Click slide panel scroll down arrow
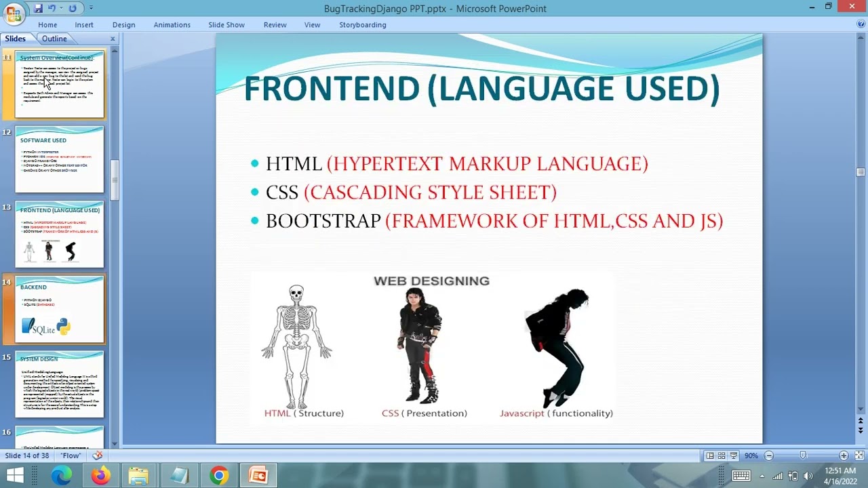The width and height of the screenshot is (868, 488). [115, 444]
